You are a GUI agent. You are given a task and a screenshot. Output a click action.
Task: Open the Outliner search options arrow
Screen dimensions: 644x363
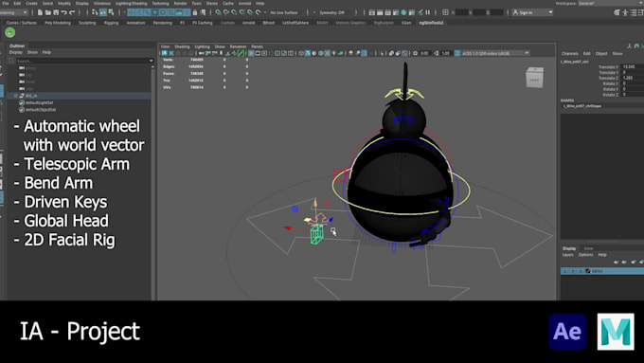coord(152,61)
